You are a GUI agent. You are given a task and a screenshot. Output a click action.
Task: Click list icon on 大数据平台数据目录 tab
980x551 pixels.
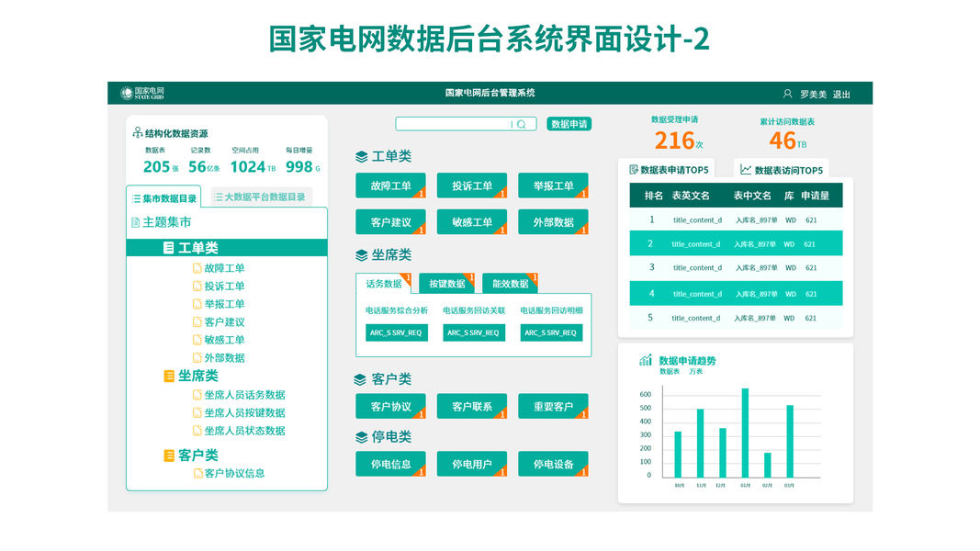coord(218,197)
